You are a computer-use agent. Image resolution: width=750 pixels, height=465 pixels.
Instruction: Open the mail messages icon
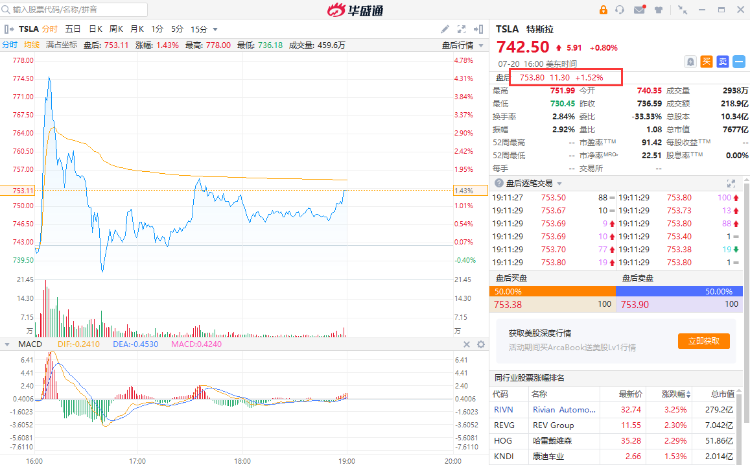(x=640, y=10)
